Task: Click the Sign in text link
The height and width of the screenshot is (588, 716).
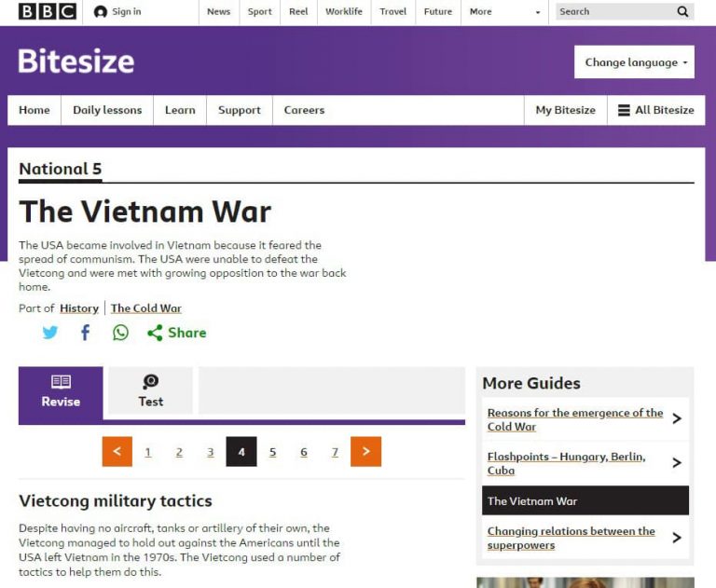Action: point(127,12)
